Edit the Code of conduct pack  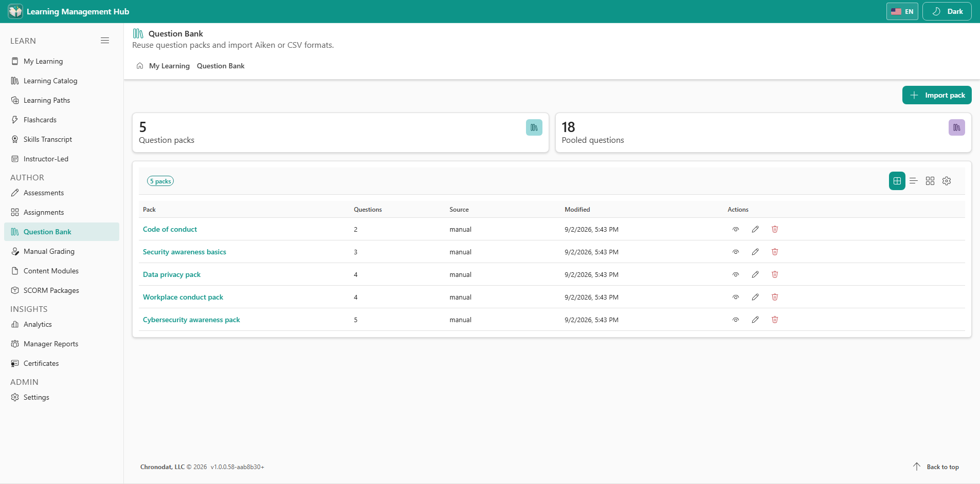(x=755, y=229)
